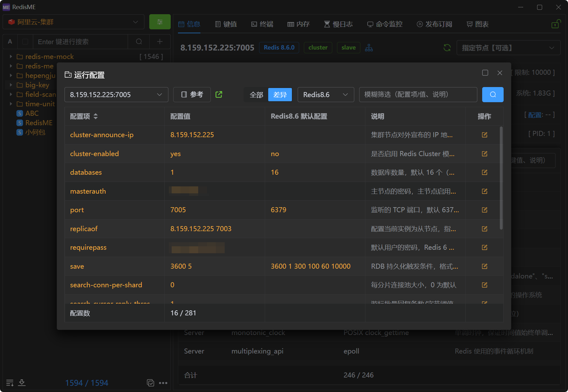Select the 差异 filter option
The image size is (568, 392).
[x=280, y=95]
